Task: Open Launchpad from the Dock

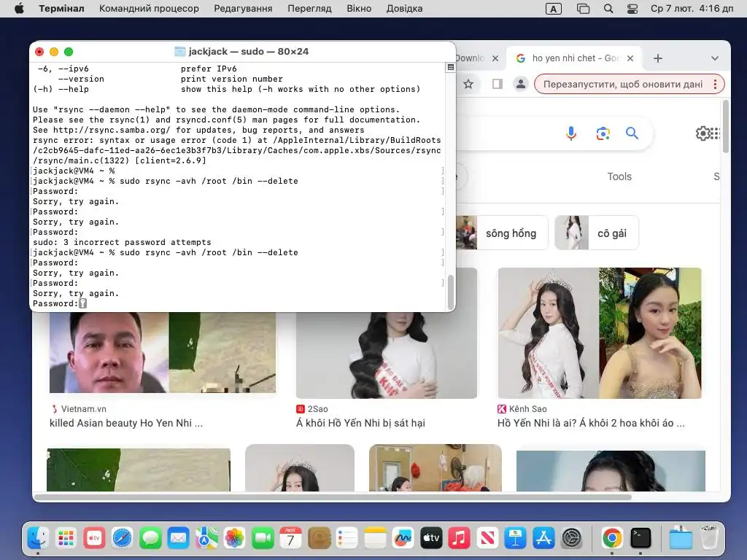Action: coord(66,538)
